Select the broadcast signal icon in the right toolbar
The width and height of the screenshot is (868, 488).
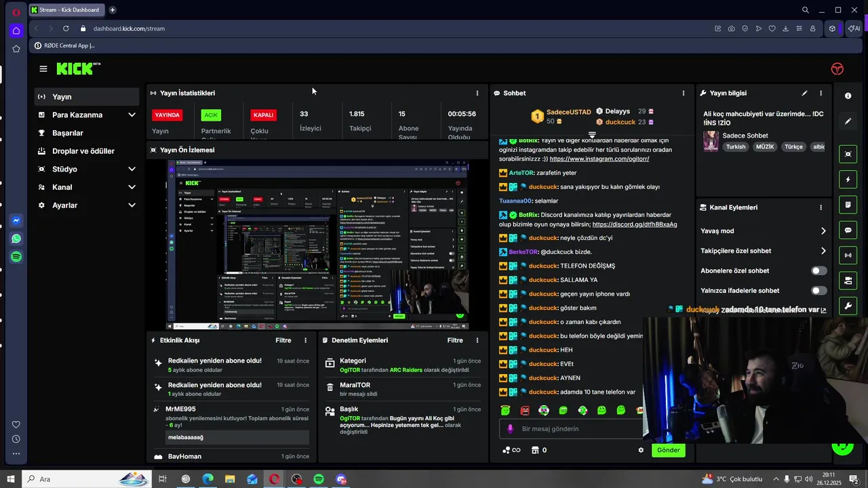pyautogui.click(x=848, y=256)
